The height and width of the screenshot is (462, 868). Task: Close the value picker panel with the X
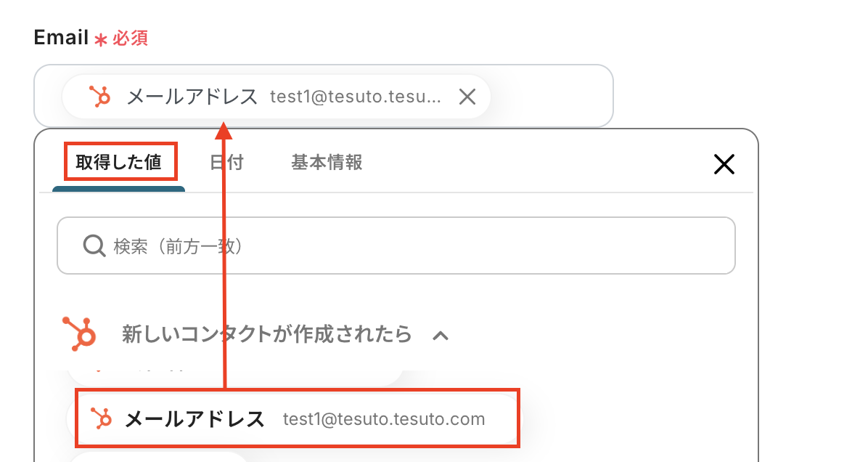coord(724,164)
